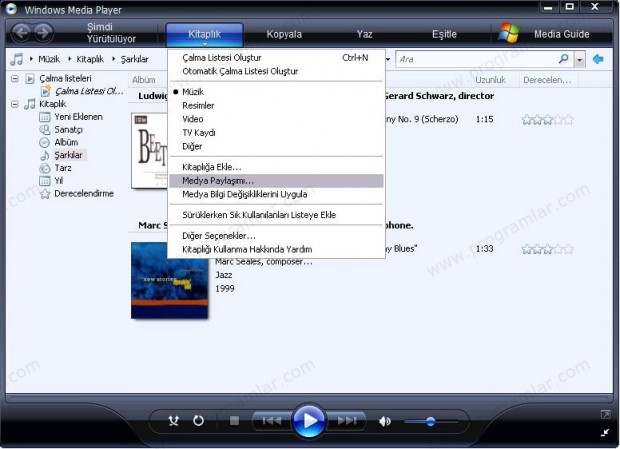
Task: Mute the sound with speaker icon
Action: pyautogui.click(x=384, y=421)
